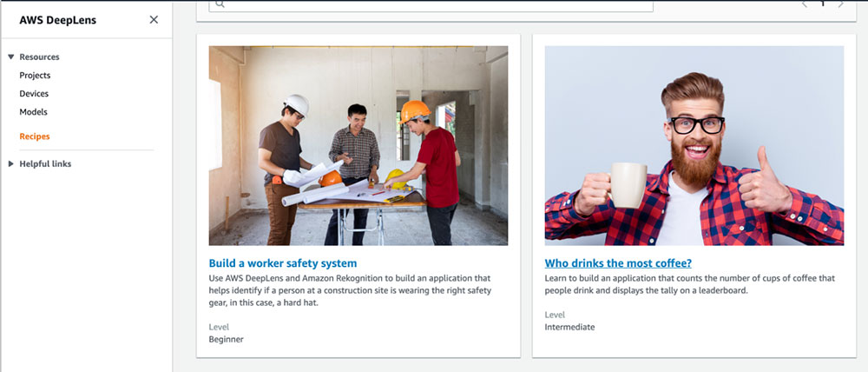The width and height of the screenshot is (868, 372).
Task: Collapse the Resources section triangle
Action: (11, 57)
